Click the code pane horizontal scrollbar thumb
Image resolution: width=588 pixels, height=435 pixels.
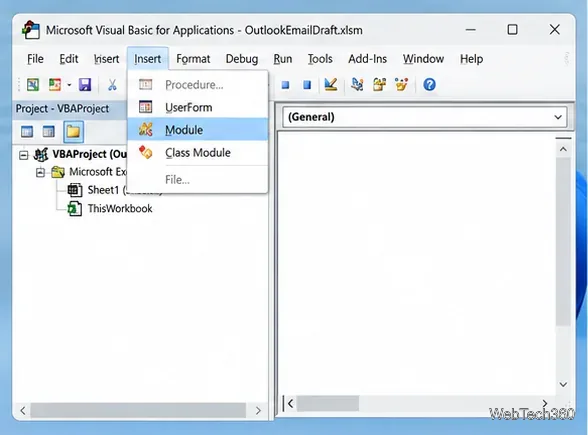(x=328, y=404)
